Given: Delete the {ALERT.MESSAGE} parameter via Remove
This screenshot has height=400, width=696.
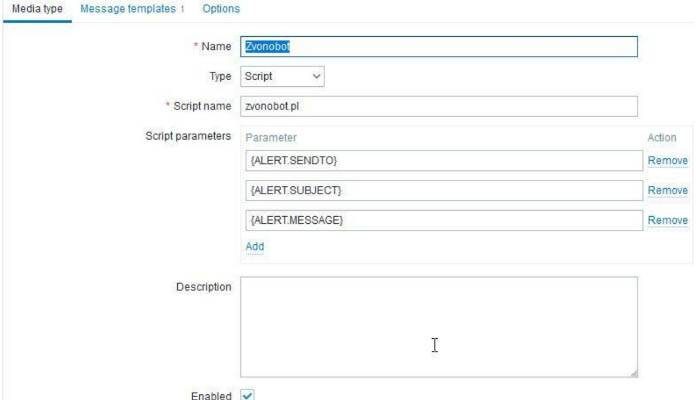Looking at the screenshot, I should click(667, 221).
